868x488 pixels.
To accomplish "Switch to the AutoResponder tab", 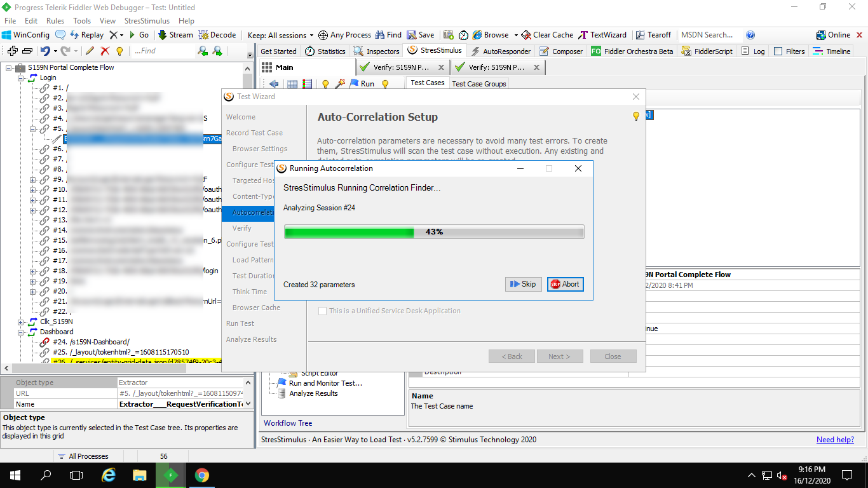I will pos(501,51).
